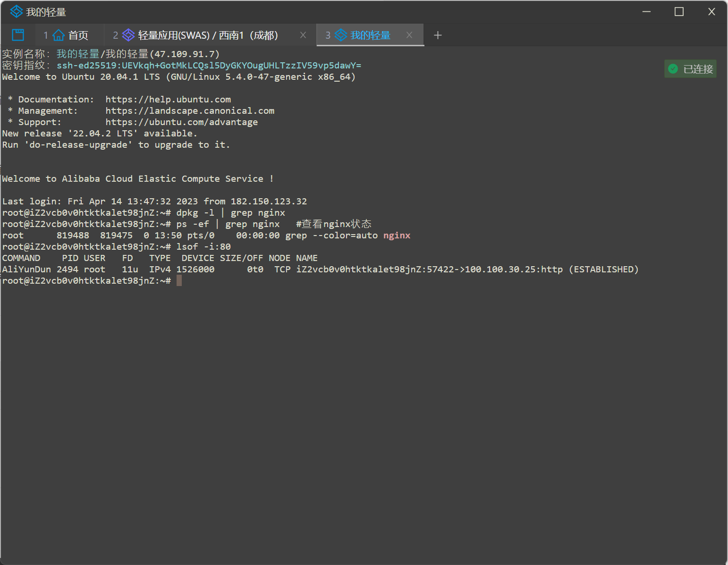Click the diamond icon on the SWAS tab
The image size is (728, 565).
[x=128, y=35]
